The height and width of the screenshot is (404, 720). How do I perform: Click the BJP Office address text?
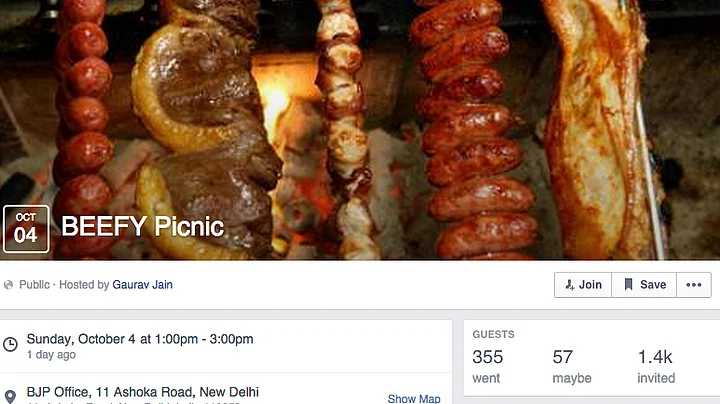(x=143, y=392)
